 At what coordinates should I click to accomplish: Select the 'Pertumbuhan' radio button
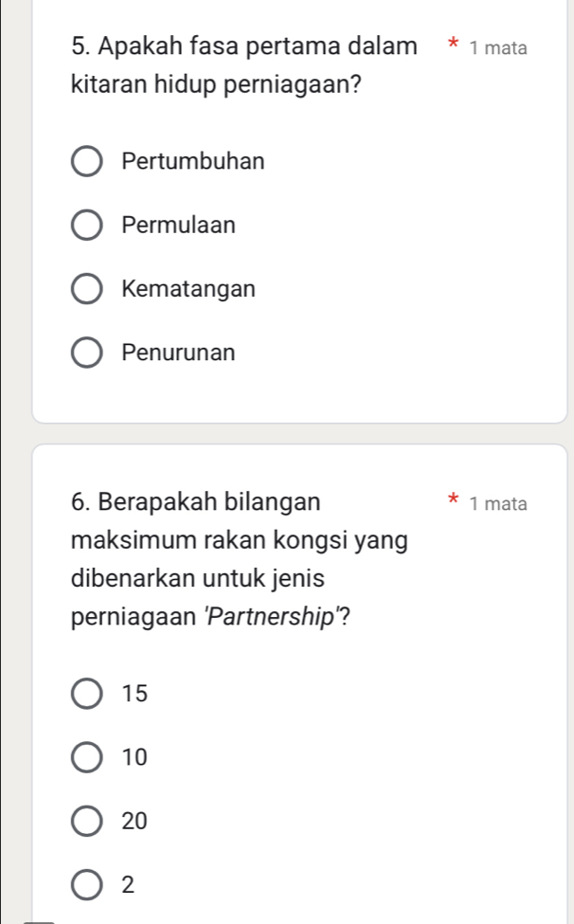86,162
